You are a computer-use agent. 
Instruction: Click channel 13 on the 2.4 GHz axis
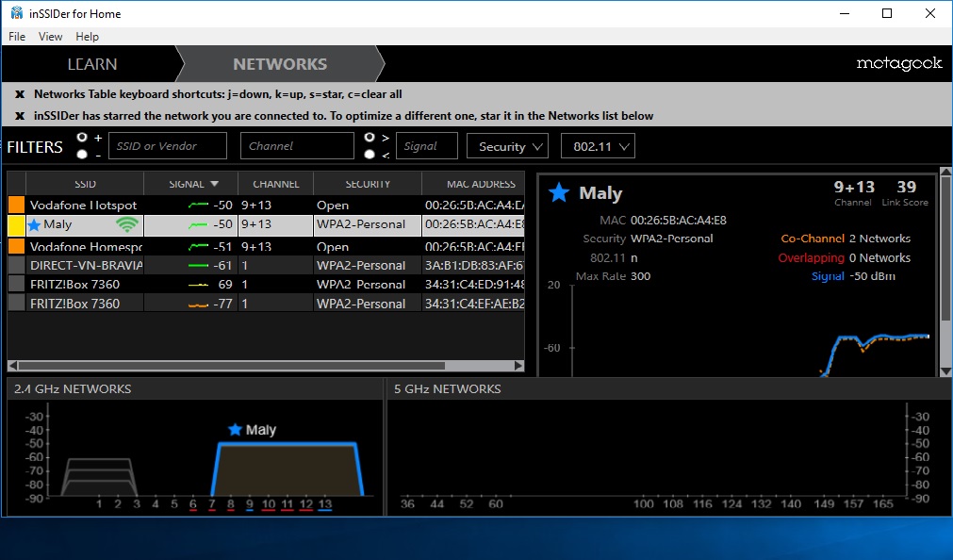(325, 503)
